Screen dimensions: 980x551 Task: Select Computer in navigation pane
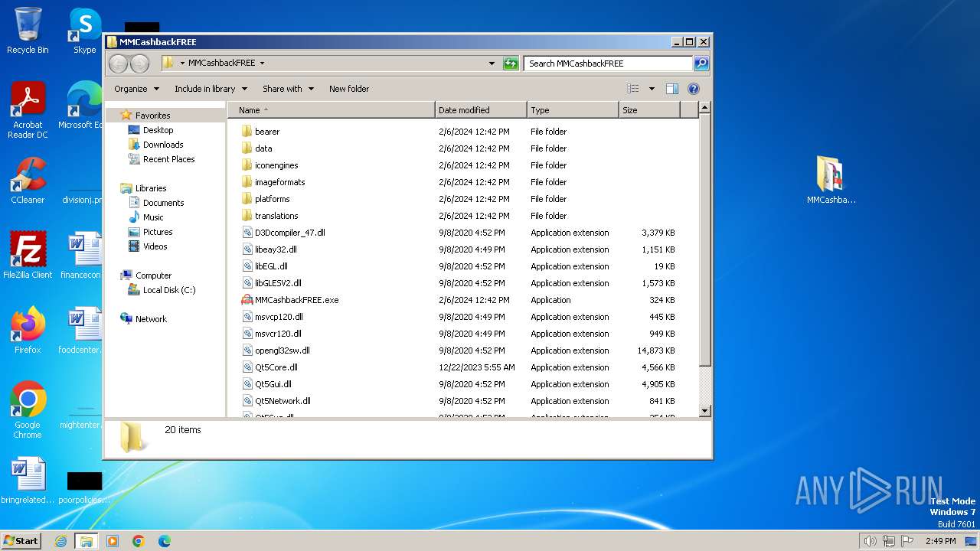153,275
